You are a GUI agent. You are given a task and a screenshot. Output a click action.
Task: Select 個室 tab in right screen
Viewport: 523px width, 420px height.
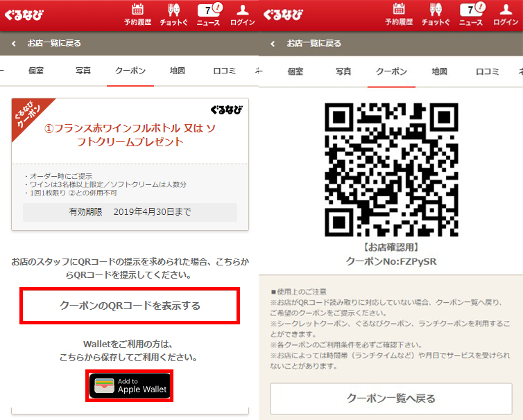coord(295,71)
